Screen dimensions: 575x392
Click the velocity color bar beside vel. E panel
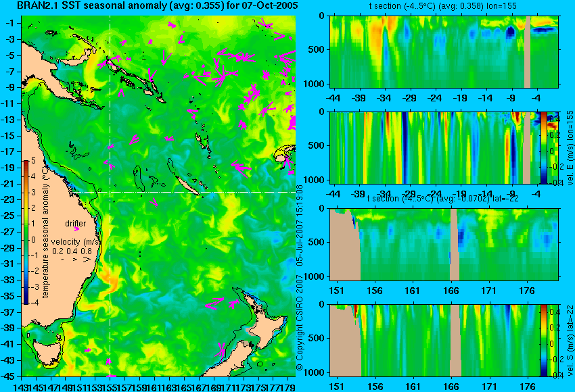pos(543,147)
